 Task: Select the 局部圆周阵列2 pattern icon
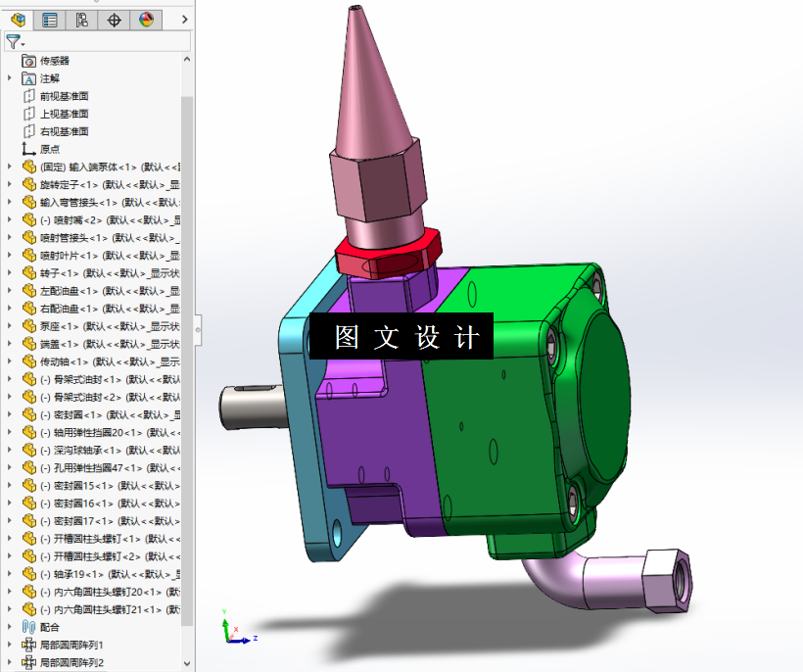click(28, 662)
